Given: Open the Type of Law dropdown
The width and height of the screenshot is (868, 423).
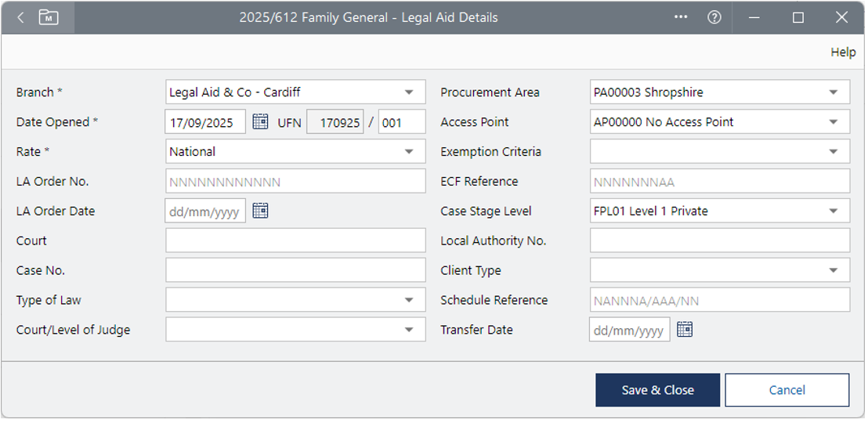Looking at the screenshot, I should click(x=409, y=301).
